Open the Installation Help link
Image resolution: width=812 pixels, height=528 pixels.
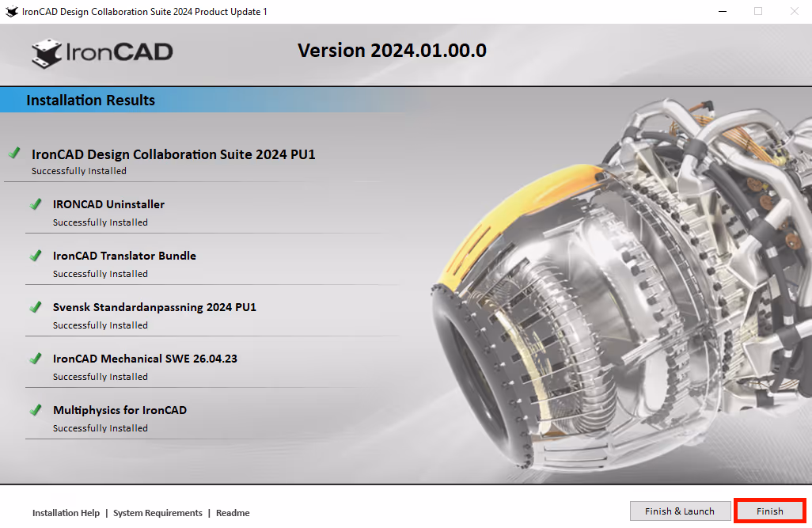point(66,513)
